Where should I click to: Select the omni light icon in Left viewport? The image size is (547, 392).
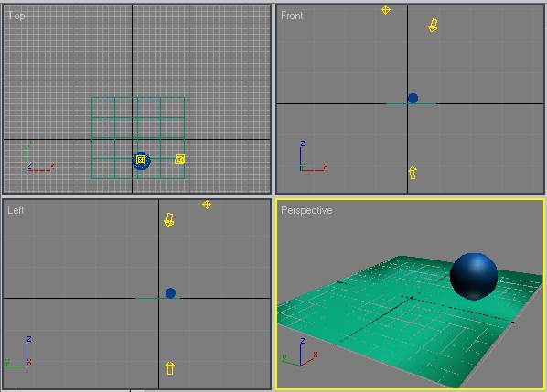[x=207, y=205]
